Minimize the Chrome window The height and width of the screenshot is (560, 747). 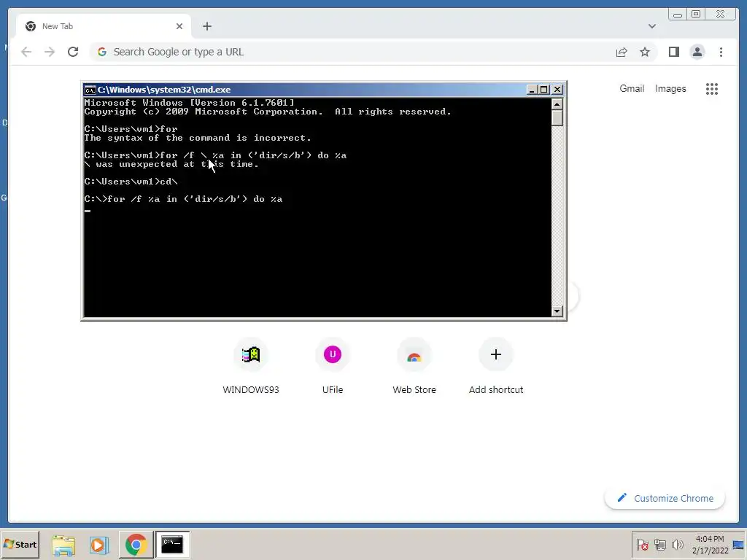[678, 15]
